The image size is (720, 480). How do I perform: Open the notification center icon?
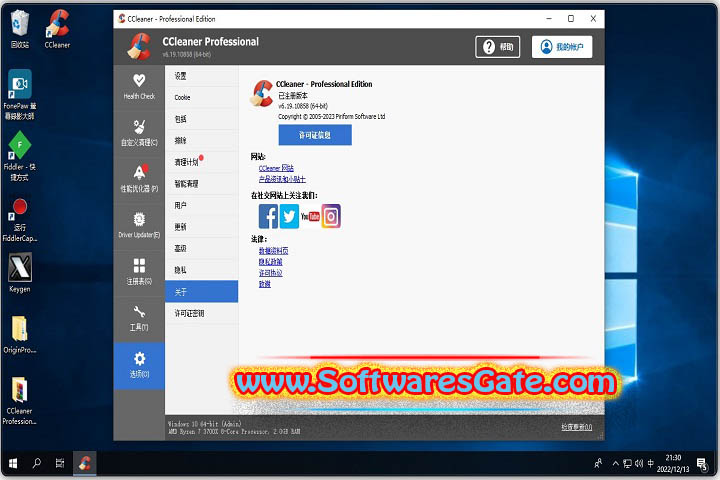point(703,464)
